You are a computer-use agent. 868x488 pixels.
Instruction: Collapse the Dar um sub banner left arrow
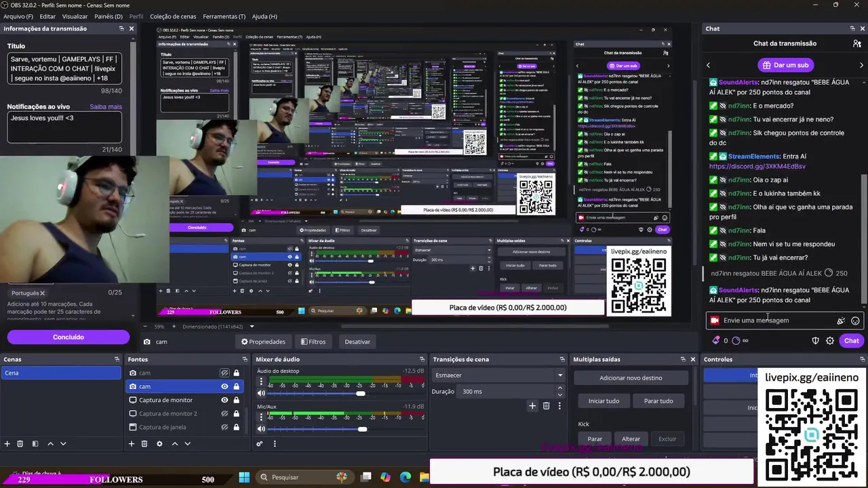[x=709, y=65]
